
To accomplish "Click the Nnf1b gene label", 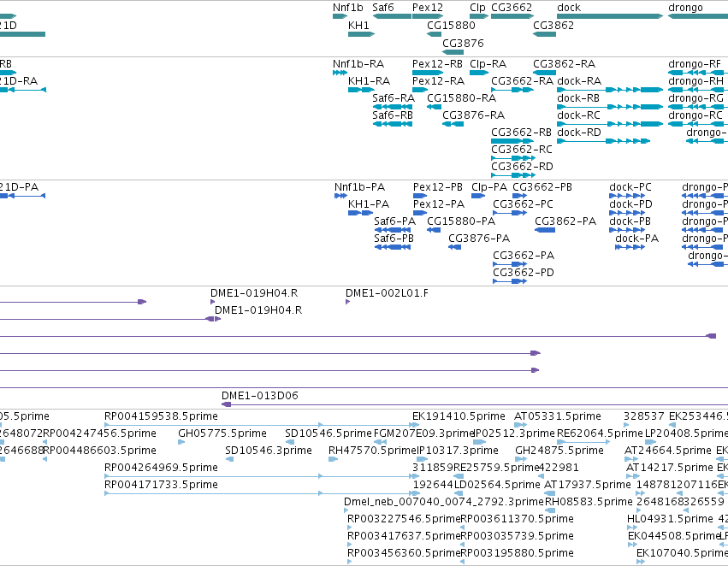I will coord(348,8).
